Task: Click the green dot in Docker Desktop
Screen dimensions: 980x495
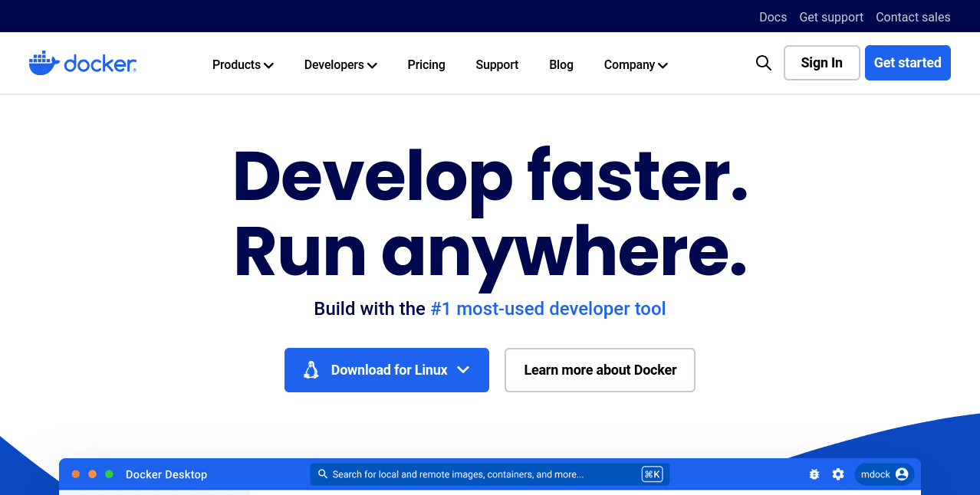Action: point(109,474)
